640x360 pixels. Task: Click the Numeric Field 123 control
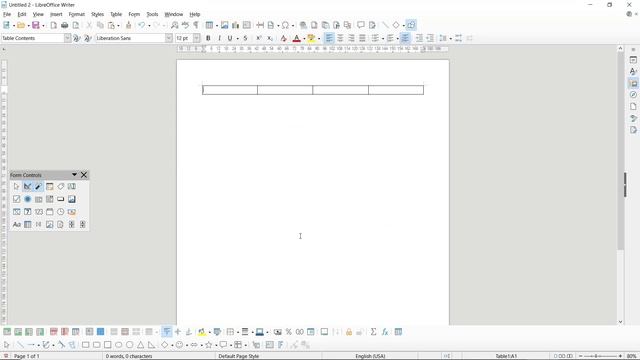point(38,212)
